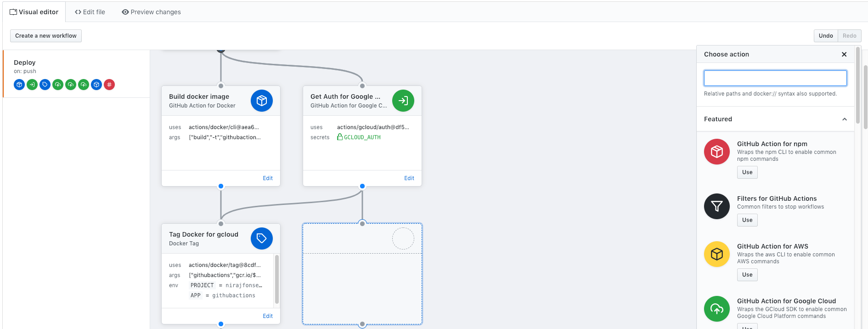Click the GitHub Action for npm title
The height and width of the screenshot is (329, 868).
coord(772,144)
